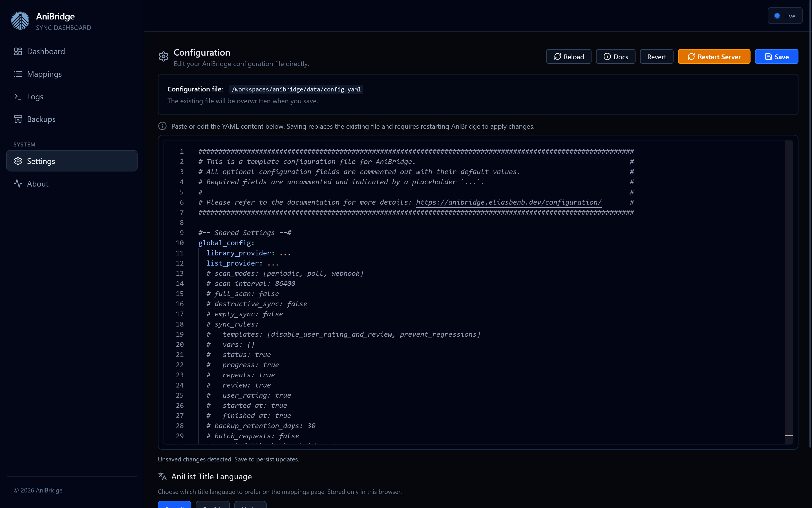Click the SYNC DASHBOARD subtitle
Screen dimensions: 812x508
point(63,28)
